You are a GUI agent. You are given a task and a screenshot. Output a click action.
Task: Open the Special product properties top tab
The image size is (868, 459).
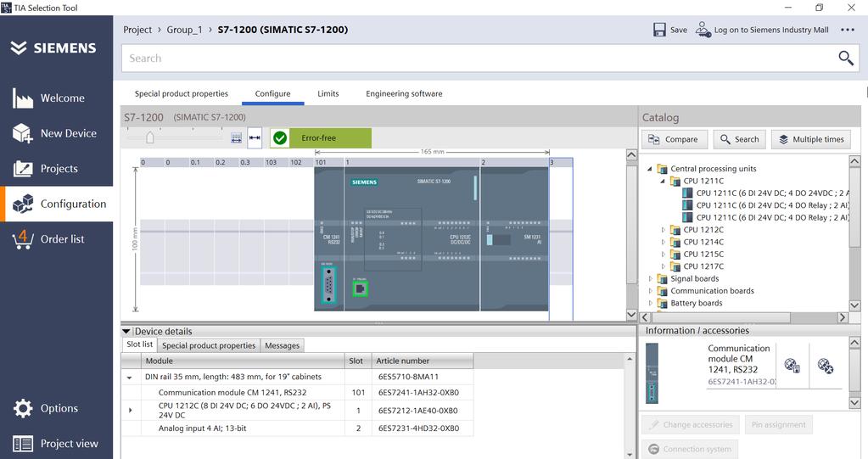point(181,93)
